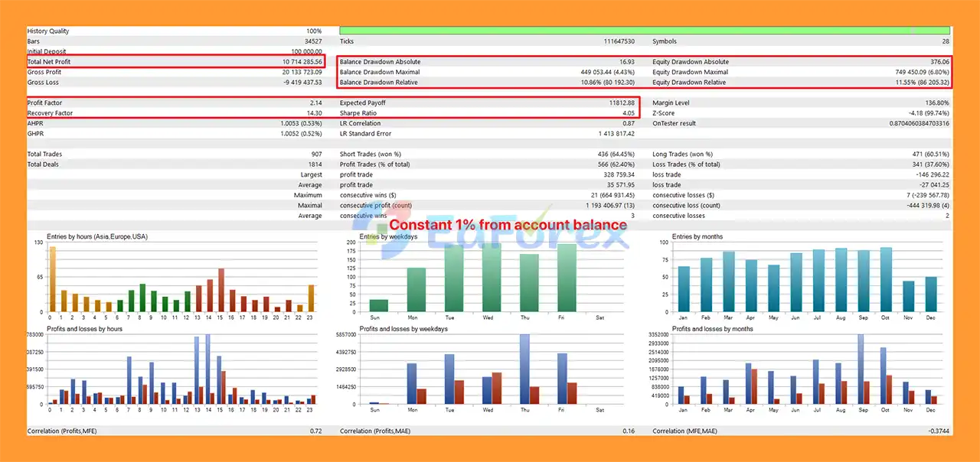Click the red Constant 1% annotation text
The height and width of the screenshot is (462, 980).
(508, 225)
